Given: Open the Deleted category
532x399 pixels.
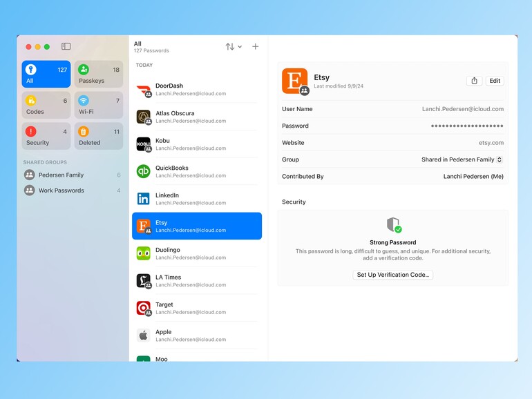Looking at the screenshot, I should (x=99, y=136).
